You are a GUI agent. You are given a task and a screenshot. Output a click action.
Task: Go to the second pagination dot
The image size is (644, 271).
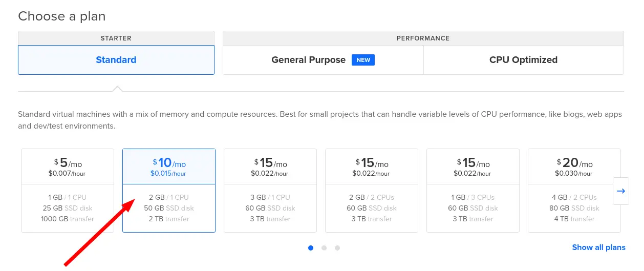pos(324,248)
